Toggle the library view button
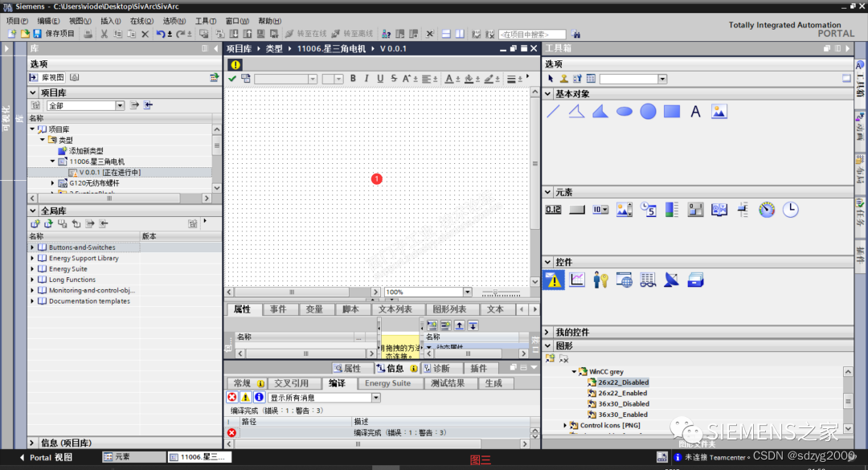This screenshot has width=868, height=470. (47, 77)
